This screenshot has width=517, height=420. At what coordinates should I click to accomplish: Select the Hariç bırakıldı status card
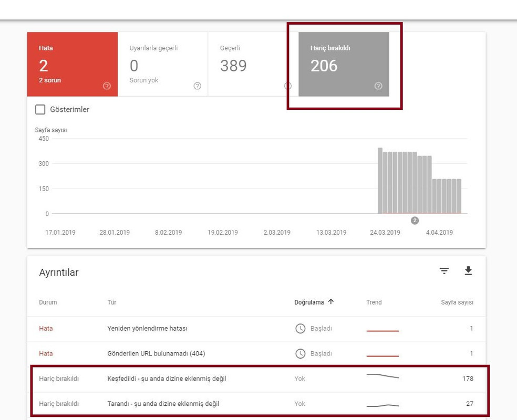tap(344, 64)
